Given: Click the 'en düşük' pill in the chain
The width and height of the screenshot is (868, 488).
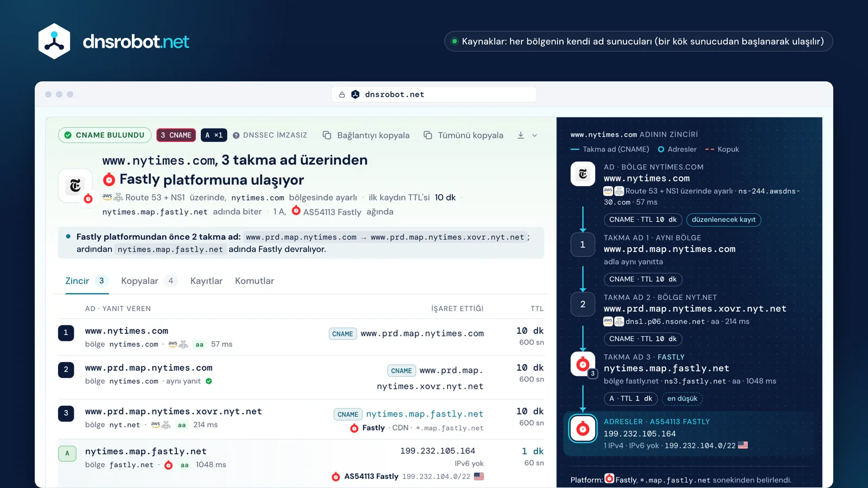Looking at the screenshot, I should click(682, 399).
